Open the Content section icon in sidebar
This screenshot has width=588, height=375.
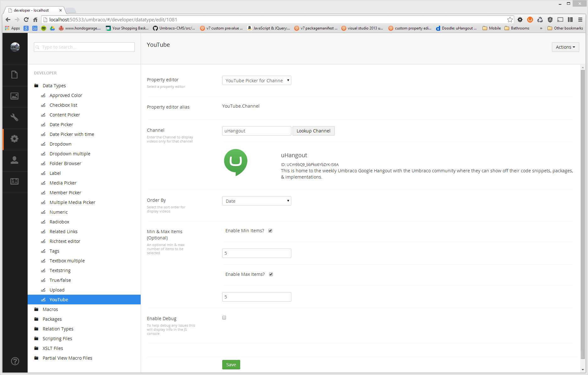[x=14, y=75]
